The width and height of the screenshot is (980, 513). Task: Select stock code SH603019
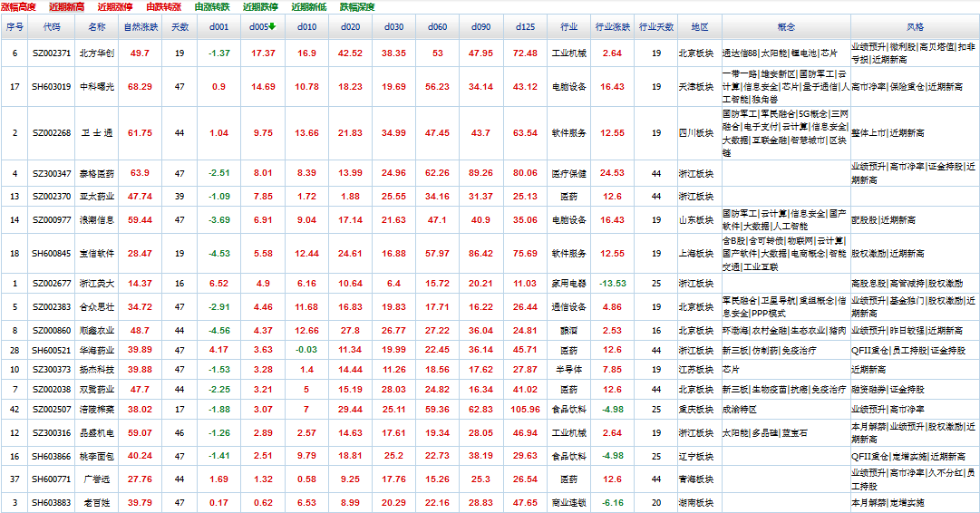52,87
